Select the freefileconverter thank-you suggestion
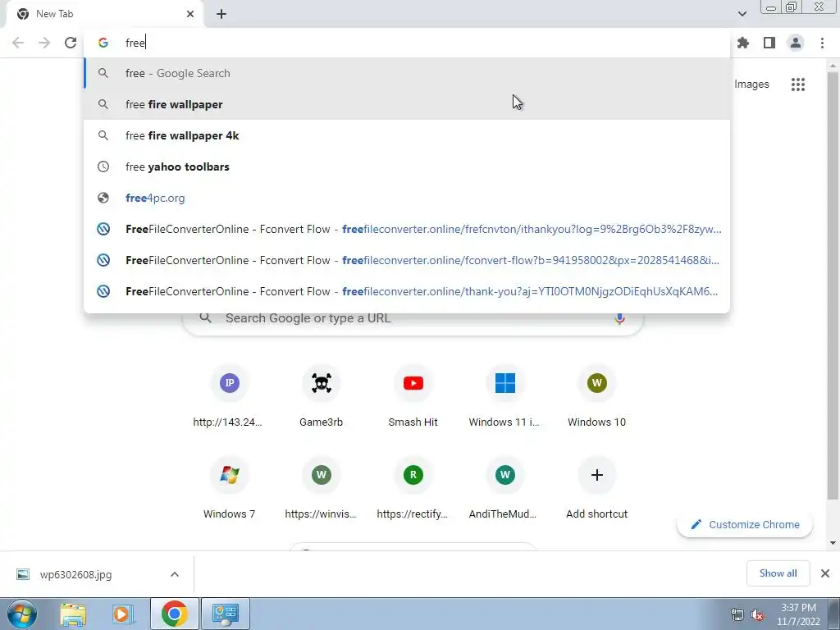 [x=407, y=291]
